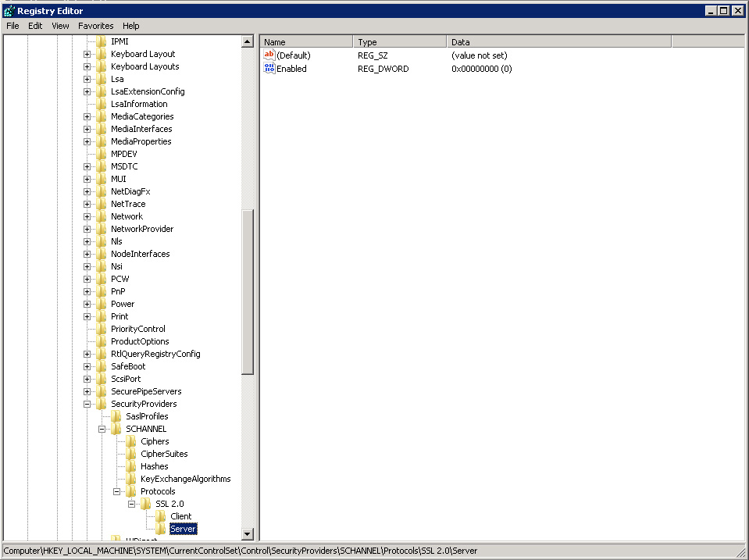Image resolution: width=749 pixels, height=560 pixels.
Task: Click the 0x00000000 (0) data cell
Action: coord(481,69)
